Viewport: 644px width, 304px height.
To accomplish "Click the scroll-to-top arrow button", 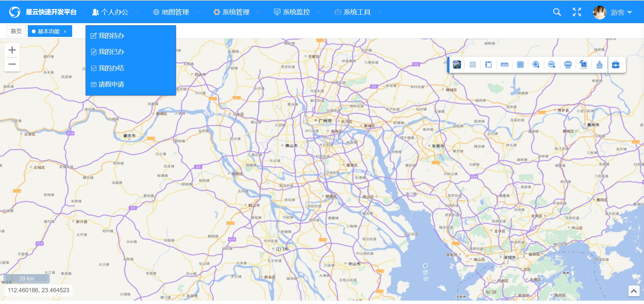I will [x=634, y=291].
